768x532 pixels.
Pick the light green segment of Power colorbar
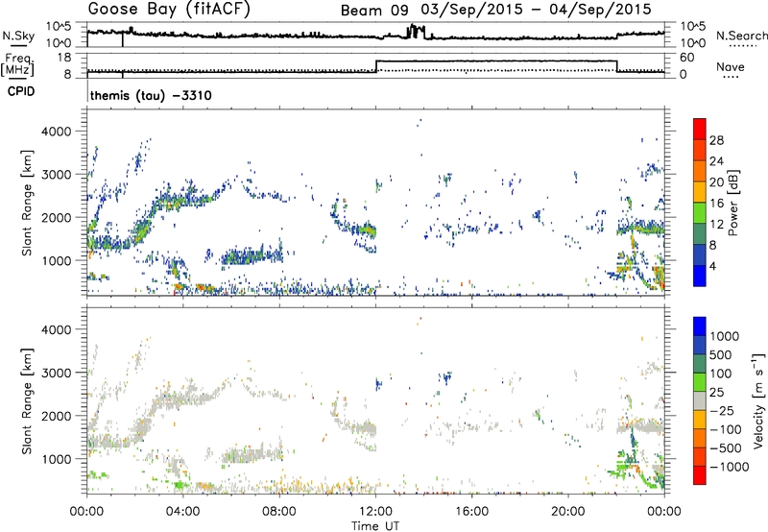tap(700, 212)
